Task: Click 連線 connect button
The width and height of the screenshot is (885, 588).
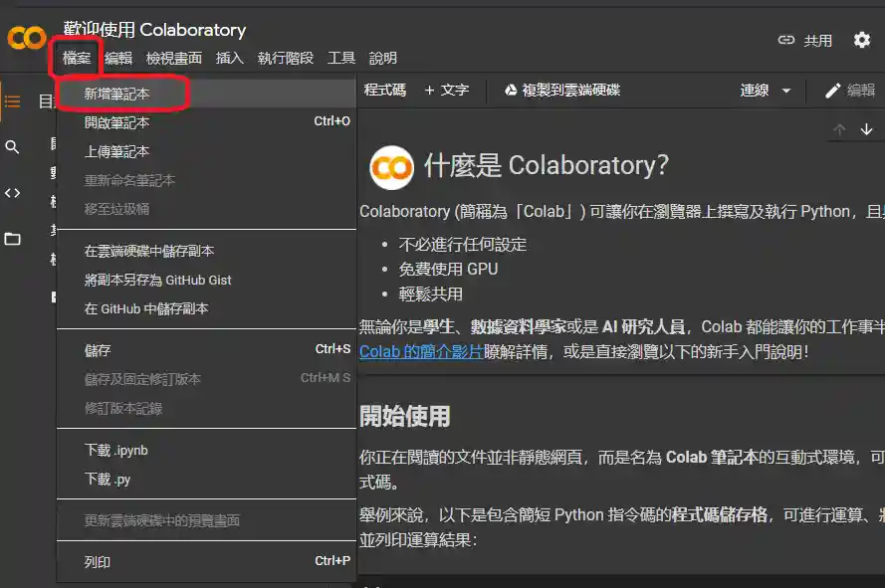Action: click(x=754, y=91)
